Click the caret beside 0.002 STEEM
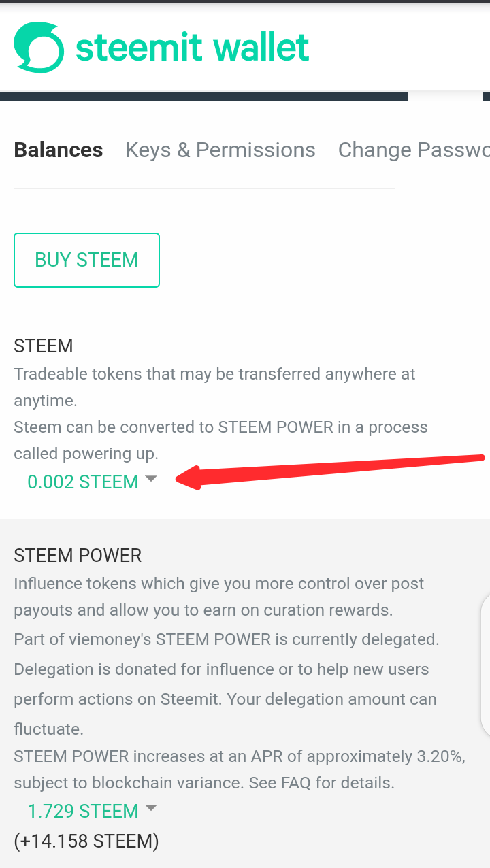Image resolution: width=490 pixels, height=868 pixels. pos(151,479)
